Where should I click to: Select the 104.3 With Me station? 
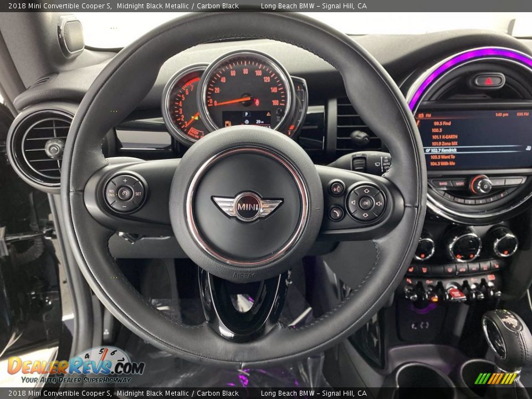point(442,163)
